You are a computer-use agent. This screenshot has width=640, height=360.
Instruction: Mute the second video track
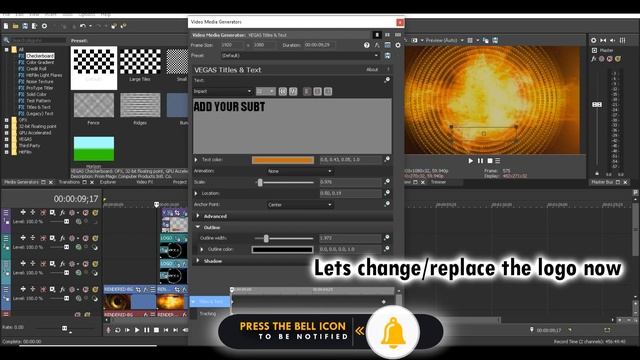click(x=85, y=238)
